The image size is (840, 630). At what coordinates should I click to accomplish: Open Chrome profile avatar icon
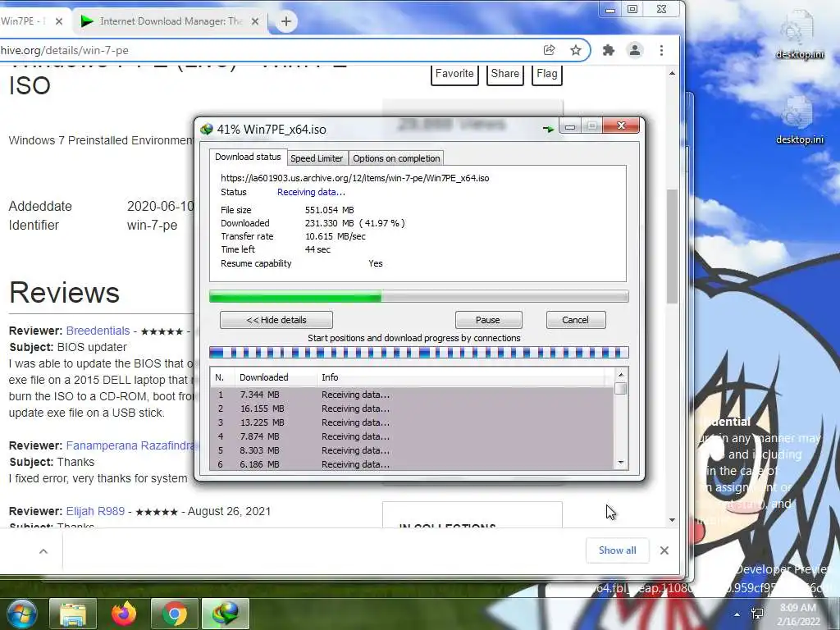pyautogui.click(x=635, y=50)
